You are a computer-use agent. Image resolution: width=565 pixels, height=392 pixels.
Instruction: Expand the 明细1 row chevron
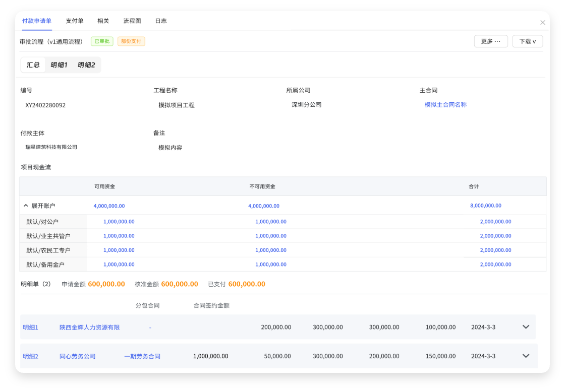point(526,327)
